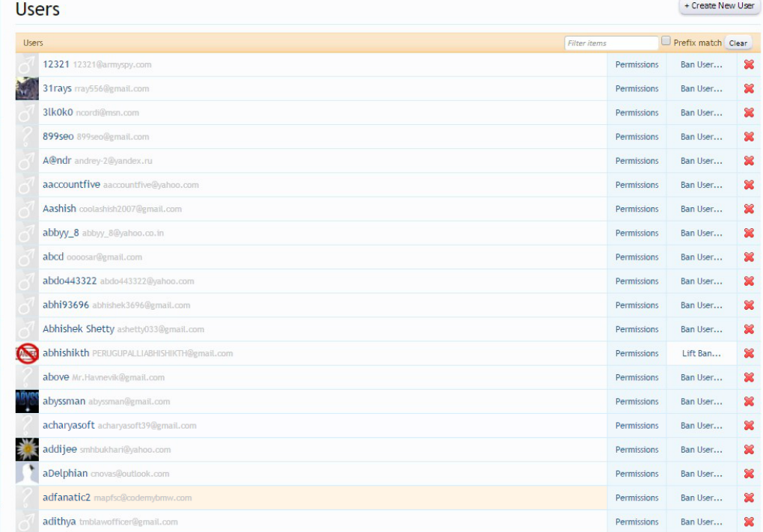Delete user 12321 with red X
Screen dimensions: 763x532
(749, 64)
